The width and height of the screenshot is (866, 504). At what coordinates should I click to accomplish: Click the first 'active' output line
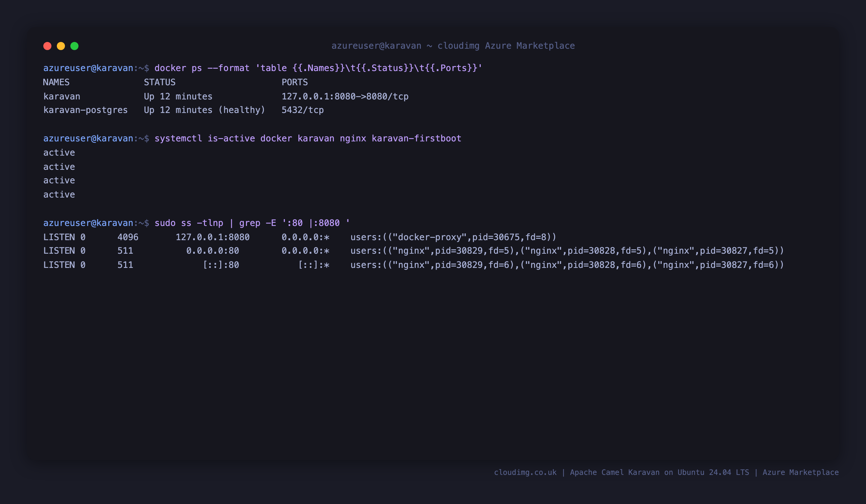[x=59, y=153]
